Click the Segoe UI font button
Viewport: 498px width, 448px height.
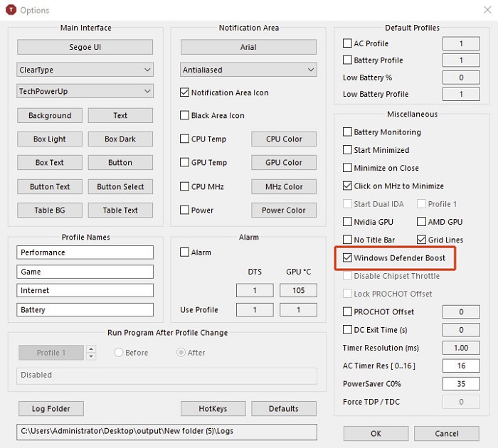coord(85,47)
